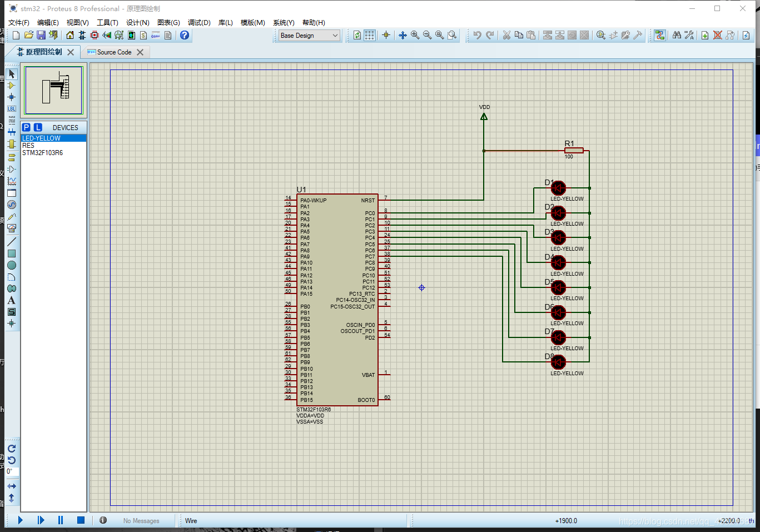Switch to the 原理图绘制 tab
The image size is (760, 532).
tap(44, 52)
